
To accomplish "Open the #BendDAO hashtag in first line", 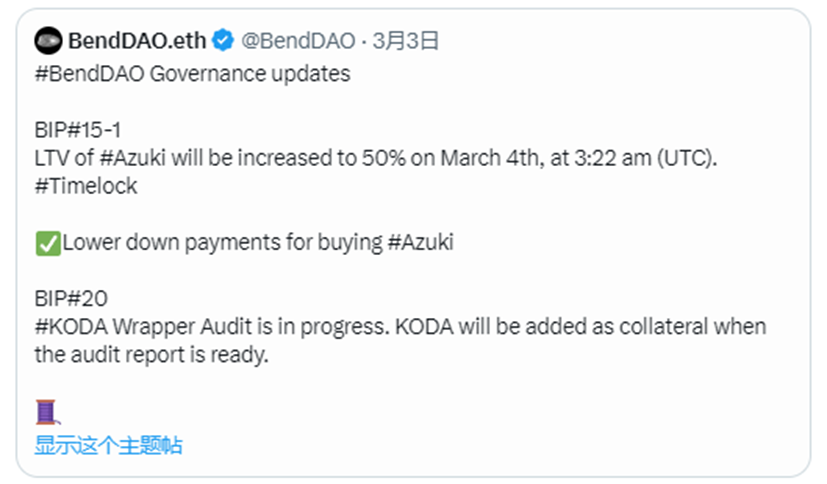I will (89, 74).
